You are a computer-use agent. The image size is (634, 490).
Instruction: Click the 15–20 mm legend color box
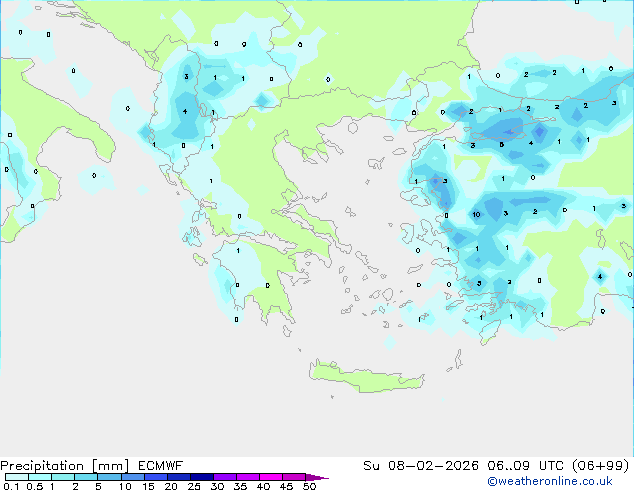pyautogui.click(x=155, y=477)
